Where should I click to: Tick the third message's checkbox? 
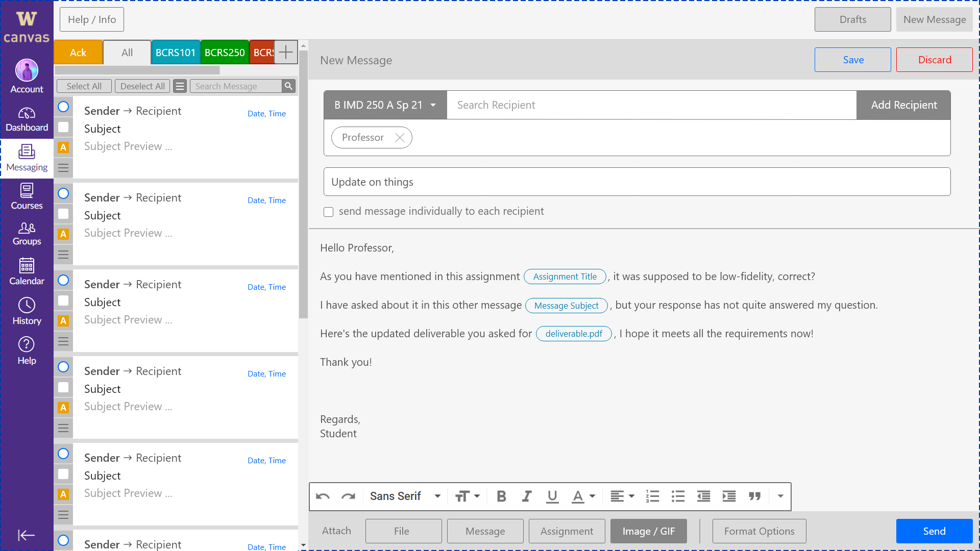click(x=63, y=300)
